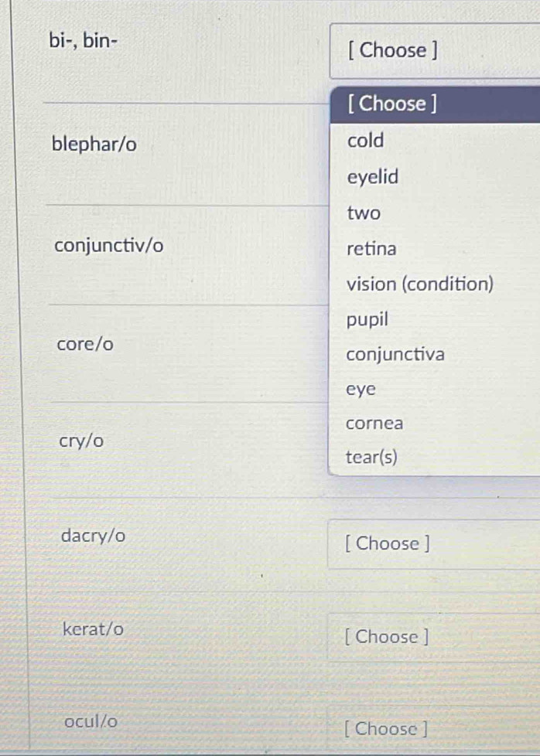The image size is (540, 756).
Task: Choose the "tear(s)" option
Action: click(x=371, y=458)
